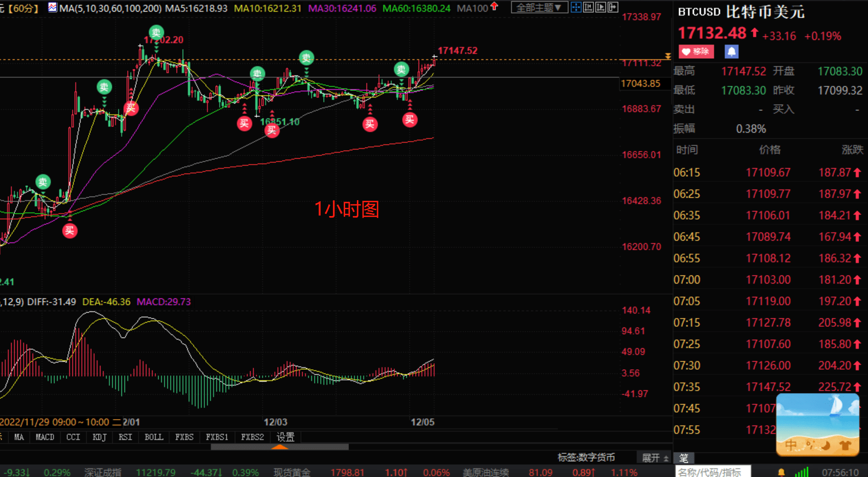The height and width of the screenshot is (477, 868).
Task: Toggle favorite with the 移除 heart button
Action: (x=695, y=52)
